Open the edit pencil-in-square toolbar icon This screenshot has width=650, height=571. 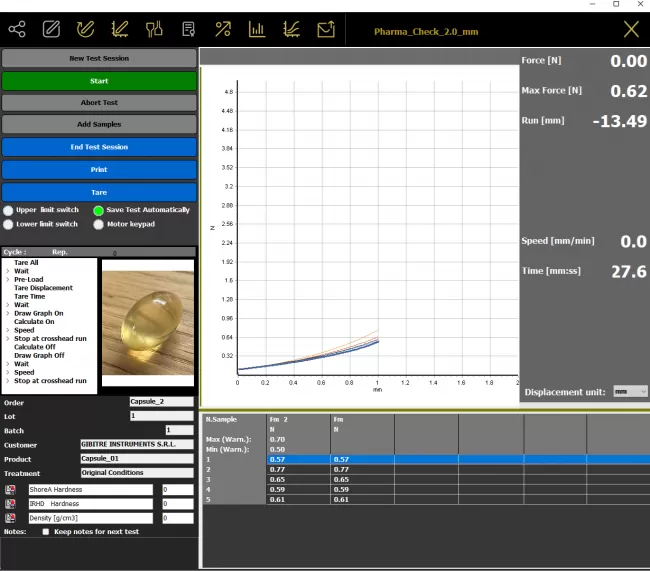pyautogui.click(x=51, y=29)
